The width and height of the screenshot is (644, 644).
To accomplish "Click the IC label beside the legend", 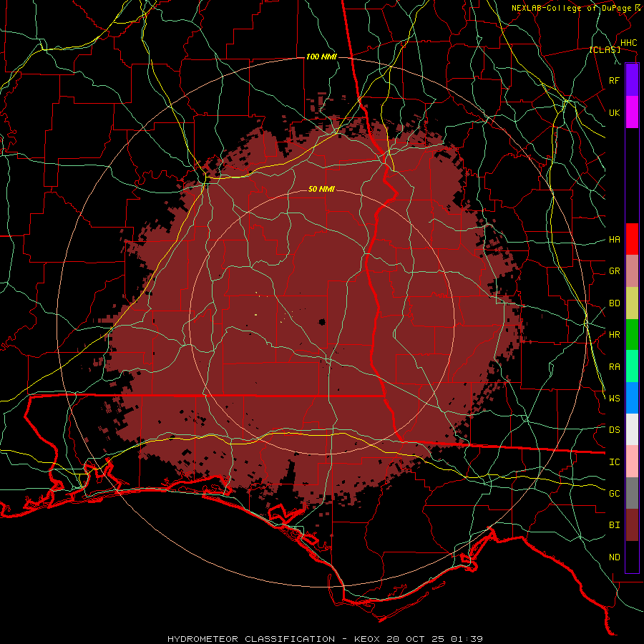I will 615,462.
